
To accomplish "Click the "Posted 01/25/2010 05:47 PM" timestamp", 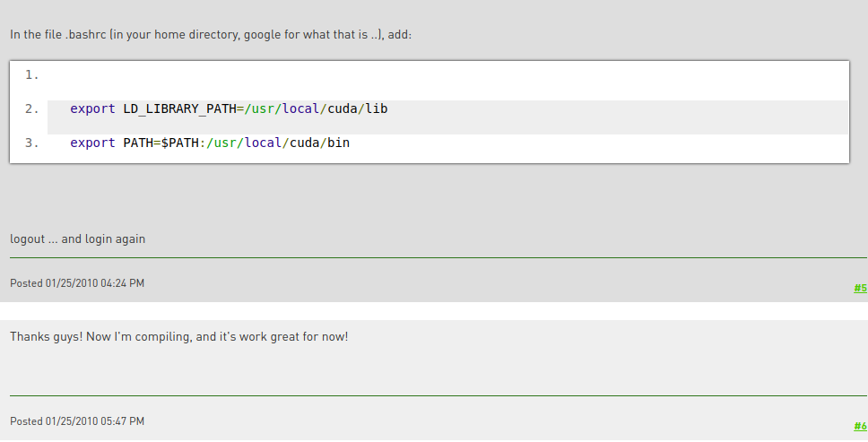I will coord(77,421).
